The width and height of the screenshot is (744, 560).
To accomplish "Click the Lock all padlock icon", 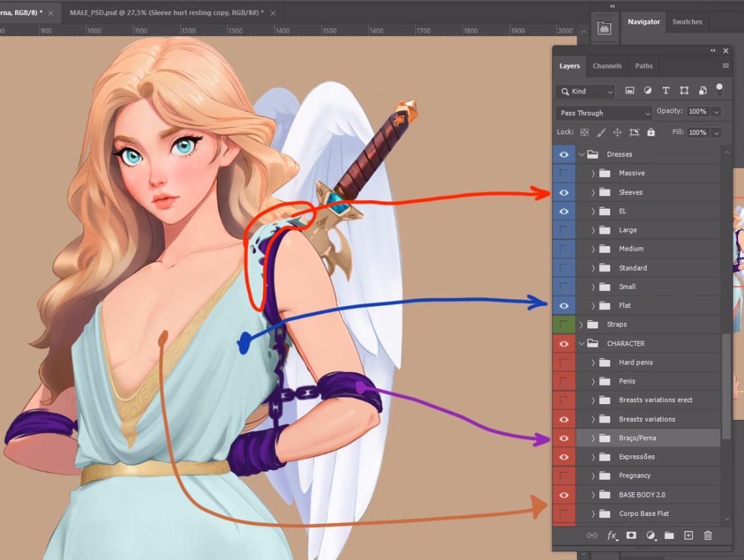I will pyautogui.click(x=651, y=132).
